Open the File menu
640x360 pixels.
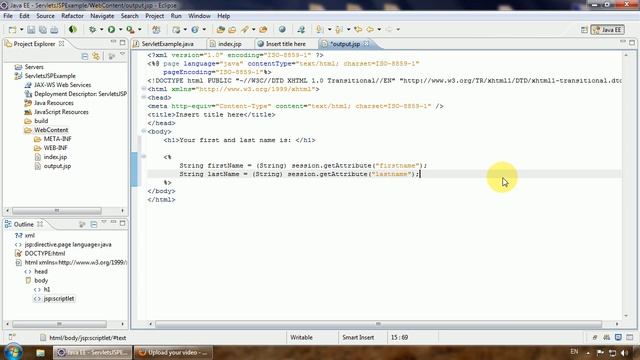[8, 16]
